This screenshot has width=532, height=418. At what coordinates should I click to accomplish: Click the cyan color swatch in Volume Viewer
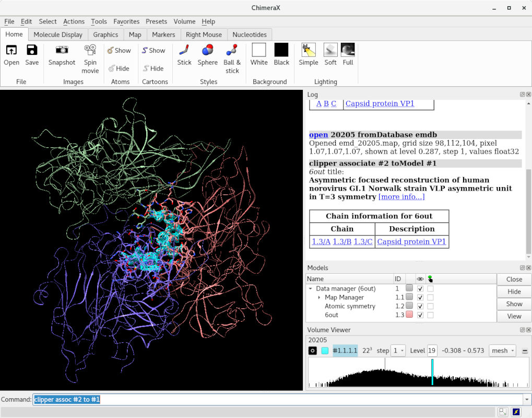point(325,351)
